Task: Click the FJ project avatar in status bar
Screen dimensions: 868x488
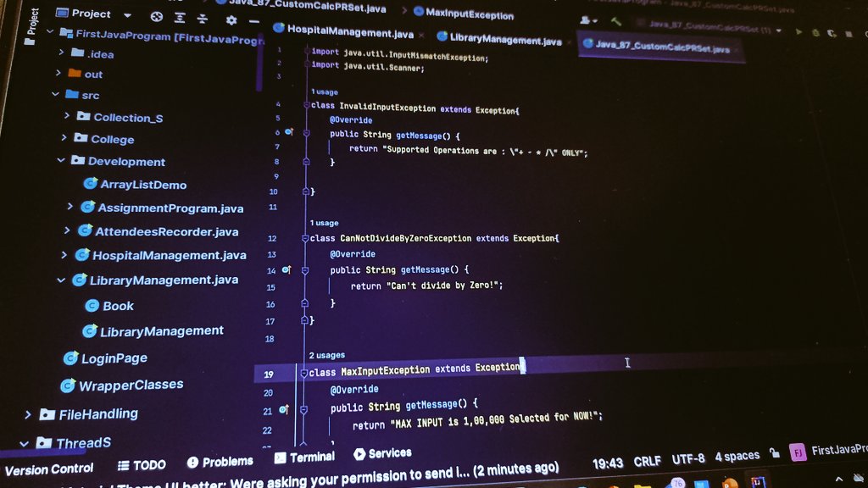Action: point(798,452)
